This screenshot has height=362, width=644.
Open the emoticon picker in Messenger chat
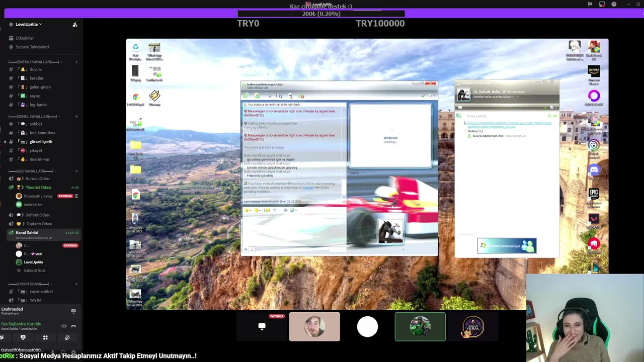[x=248, y=210]
